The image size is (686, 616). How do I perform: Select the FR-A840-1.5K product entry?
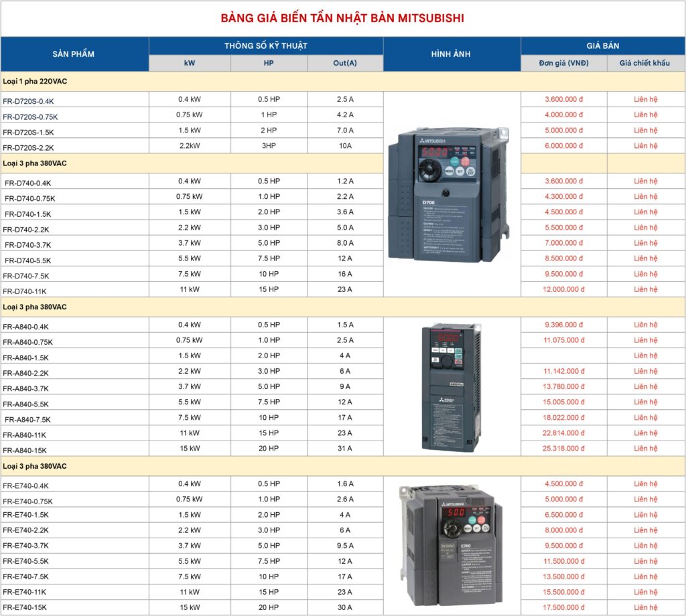26,358
